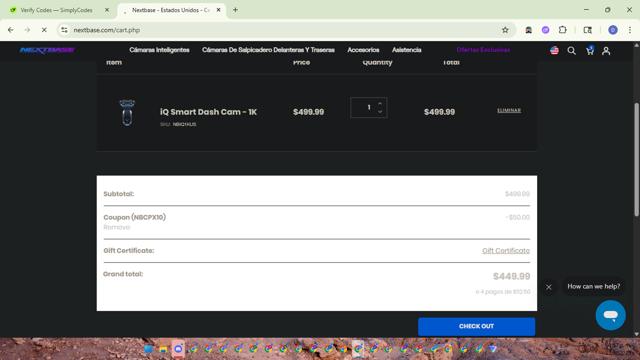Click the Subtotal: label
640x360 pixels.
click(118, 194)
